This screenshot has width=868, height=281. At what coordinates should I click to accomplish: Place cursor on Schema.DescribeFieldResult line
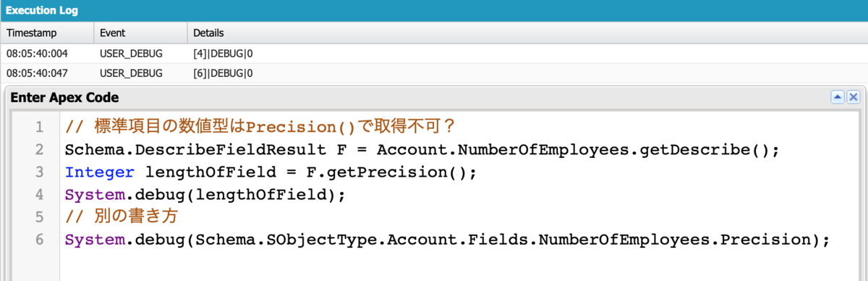click(x=422, y=150)
